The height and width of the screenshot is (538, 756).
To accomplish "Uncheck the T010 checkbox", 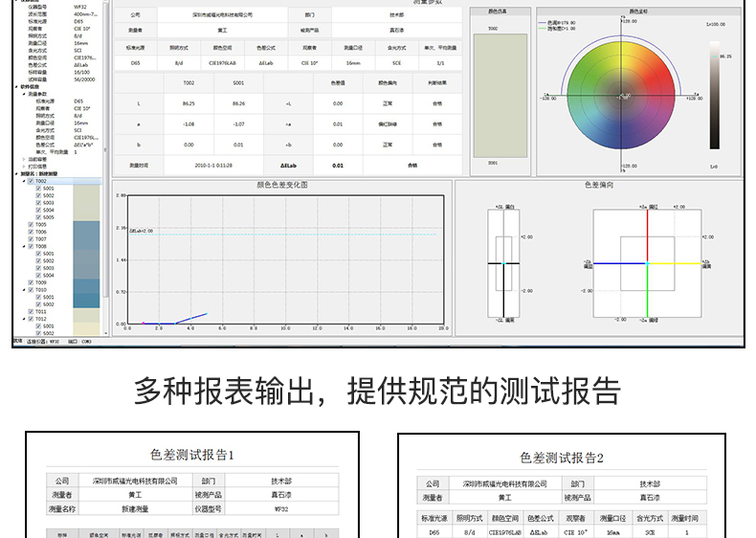I will pyautogui.click(x=32, y=290).
